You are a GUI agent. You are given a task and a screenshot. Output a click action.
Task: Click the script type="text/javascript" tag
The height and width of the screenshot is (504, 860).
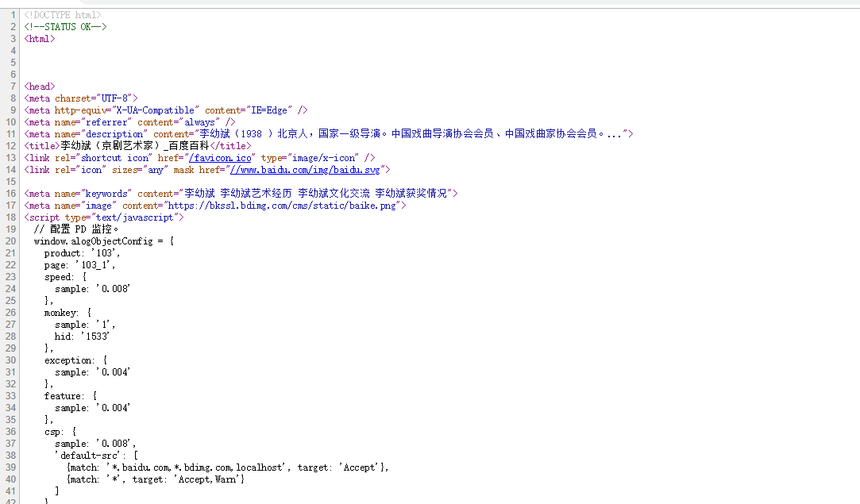(x=104, y=217)
